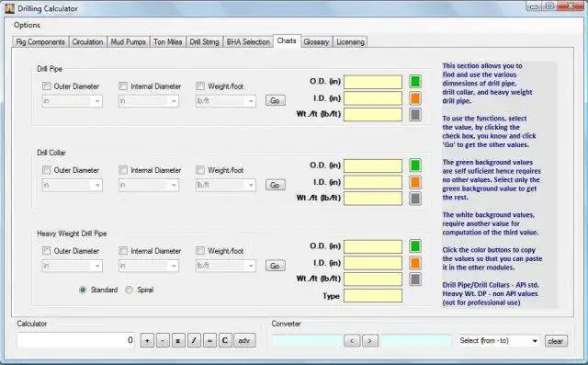Click Heavy Weight pipe Type result field
This screenshot has width=588, height=365.
[373, 296]
